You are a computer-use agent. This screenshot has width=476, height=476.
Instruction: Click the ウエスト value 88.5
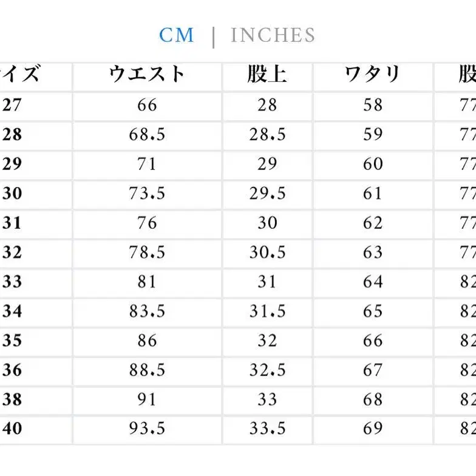[147, 370]
